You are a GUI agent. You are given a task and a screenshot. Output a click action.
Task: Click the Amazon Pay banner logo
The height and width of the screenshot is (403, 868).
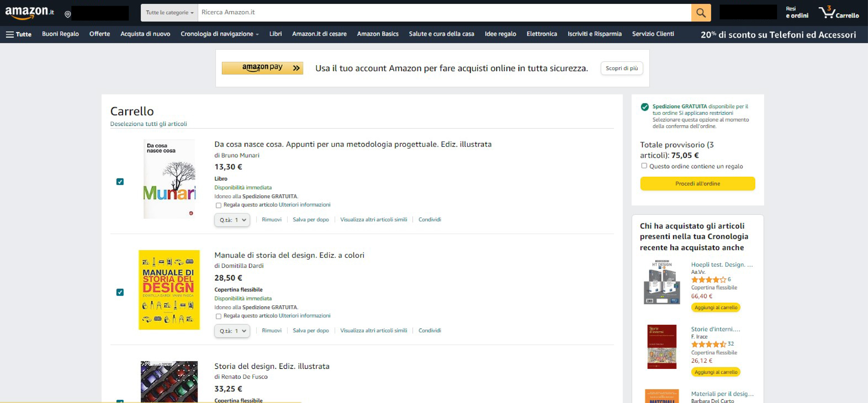[x=262, y=68]
